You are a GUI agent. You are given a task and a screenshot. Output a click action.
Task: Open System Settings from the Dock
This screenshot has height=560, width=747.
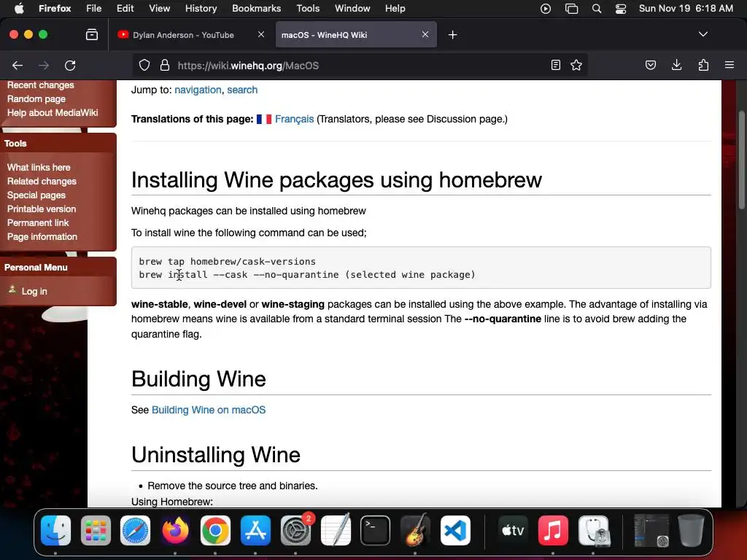[295, 531]
